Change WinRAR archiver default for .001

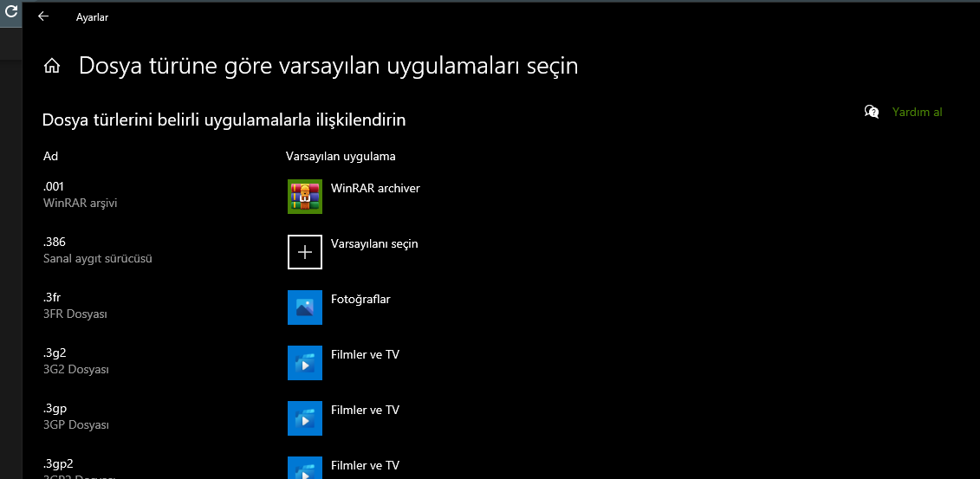click(375, 188)
